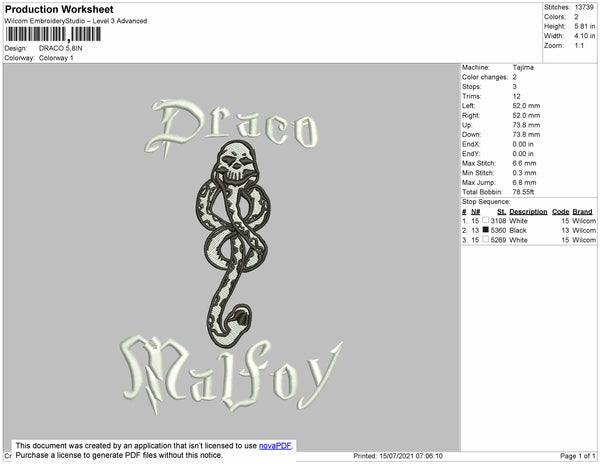Click the 'Colorway 1' value
The image size is (600, 464).
click(56, 58)
